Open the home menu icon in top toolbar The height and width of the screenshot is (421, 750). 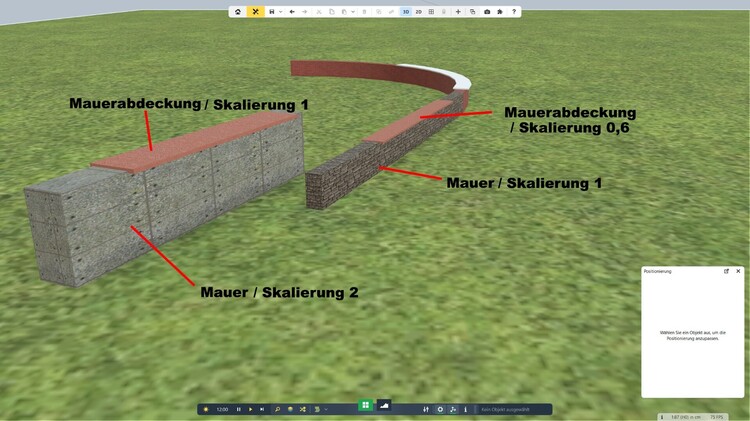pyautogui.click(x=238, y=11)
